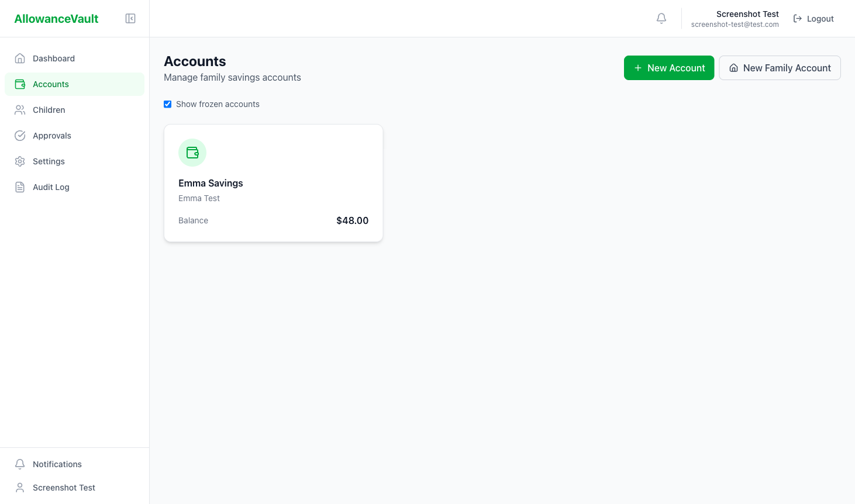Open the Approvals checkmark icon
855x504 pixels.
[x=20, y=135]
